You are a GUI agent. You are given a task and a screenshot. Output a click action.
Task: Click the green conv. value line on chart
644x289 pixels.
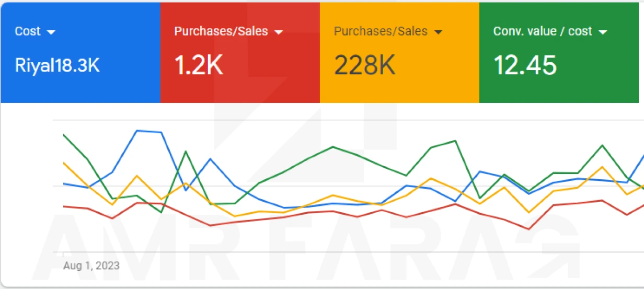[x=333, y=147]
